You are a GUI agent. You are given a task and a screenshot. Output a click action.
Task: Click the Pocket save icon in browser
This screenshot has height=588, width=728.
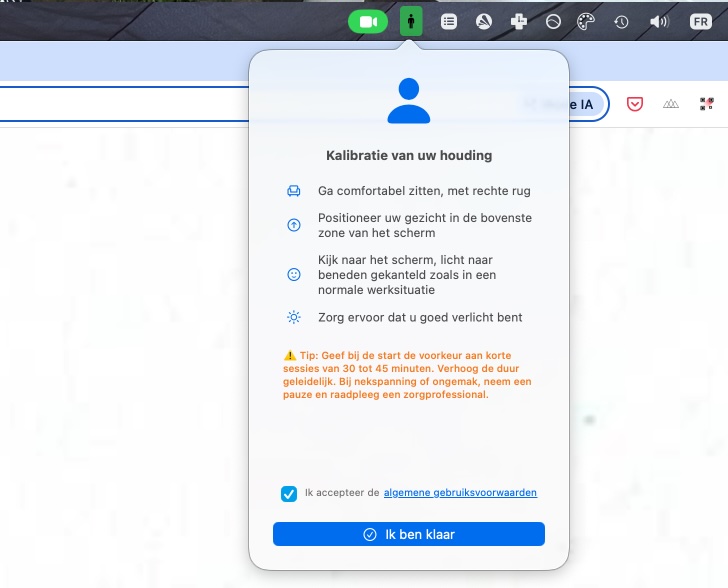click(x=635, y=104)
